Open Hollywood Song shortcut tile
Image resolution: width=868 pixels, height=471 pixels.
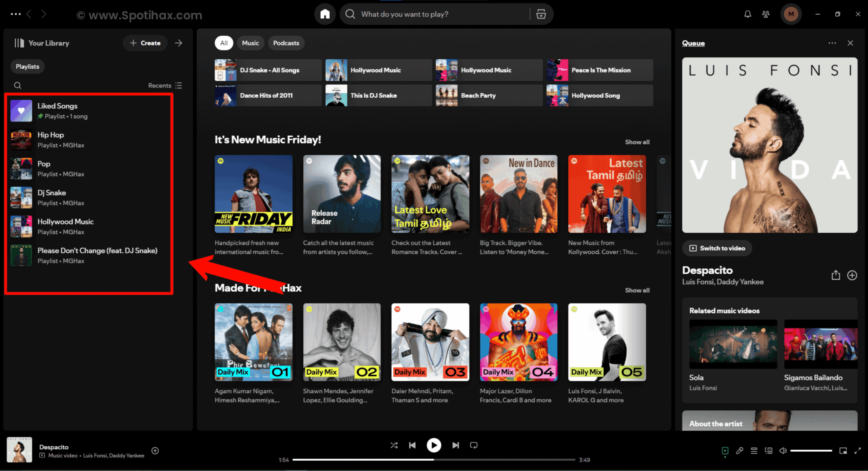click(x=599, y=95)
